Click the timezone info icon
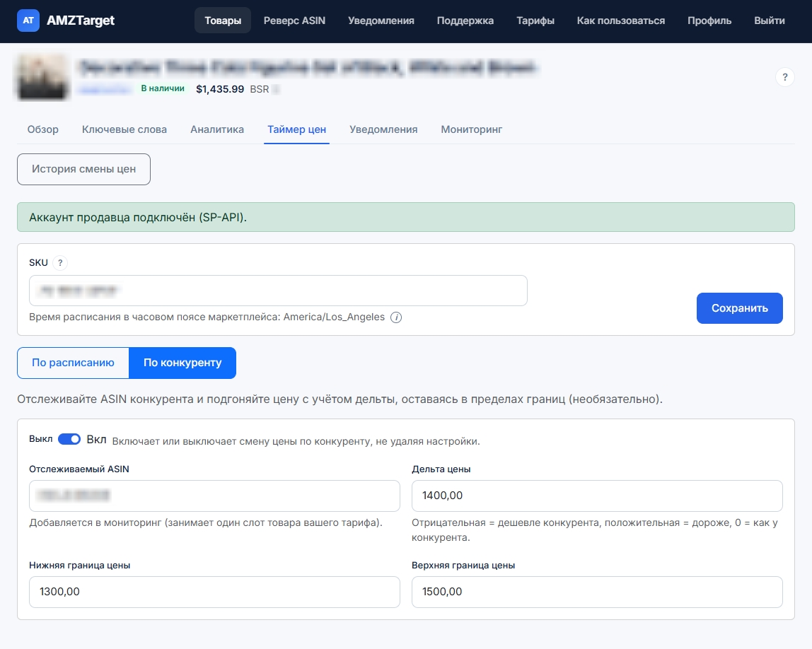The height and width of the screenshot is (649, 812). coord(396,317)
